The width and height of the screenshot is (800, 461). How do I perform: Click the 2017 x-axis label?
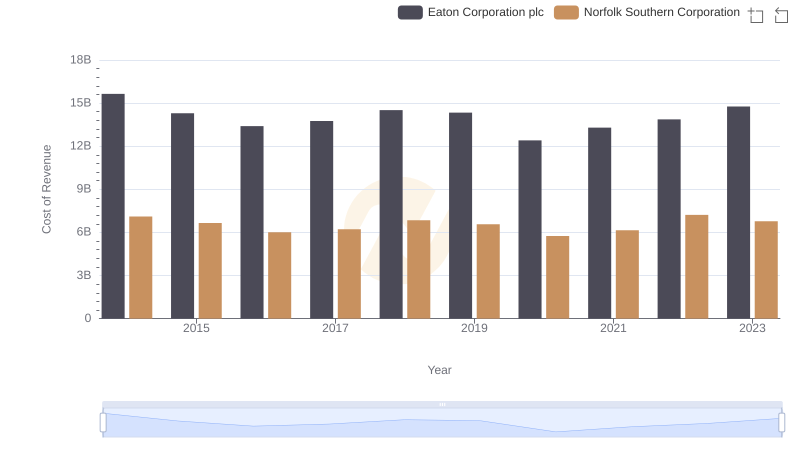pyautogui.click(x=335, y=328)
